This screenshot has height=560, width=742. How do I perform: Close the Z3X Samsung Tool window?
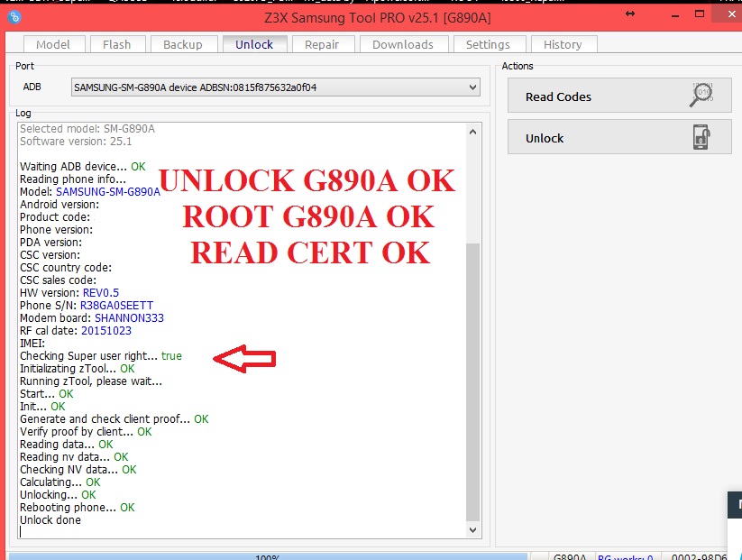point(731,14)
